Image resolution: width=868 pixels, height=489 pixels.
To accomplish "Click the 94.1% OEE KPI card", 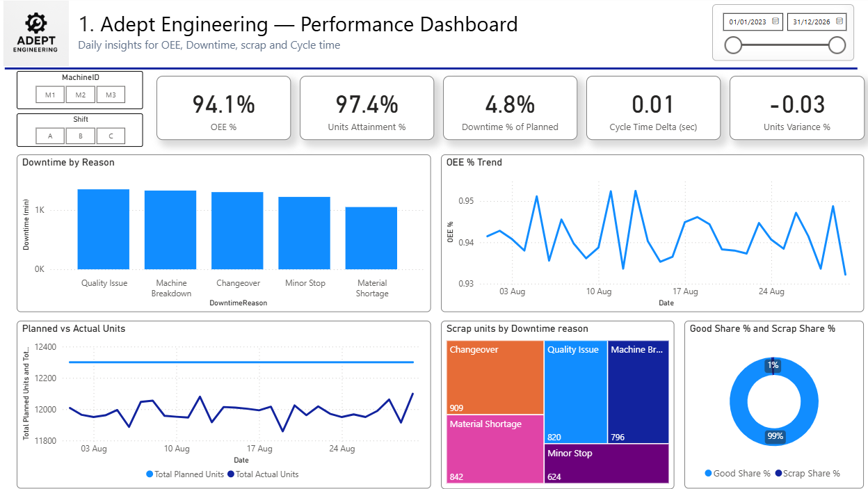I will click(x=223, y=107).
